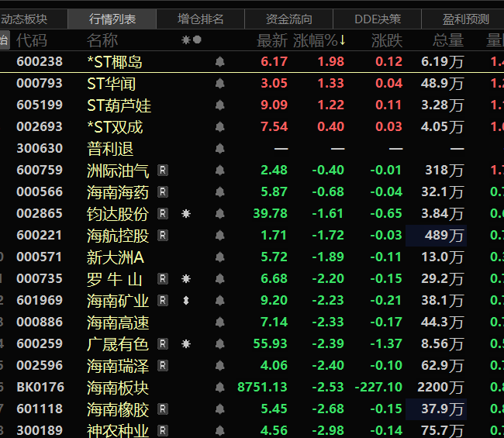Click the R margin badge next to 海南橡胶
Image resolution: width=504 pixels, height=438 pixels.
pyautogui.click(x=163, y=409)
